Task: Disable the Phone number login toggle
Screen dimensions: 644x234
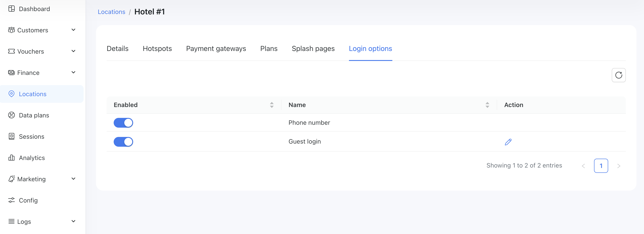Action: pos(123,123)
